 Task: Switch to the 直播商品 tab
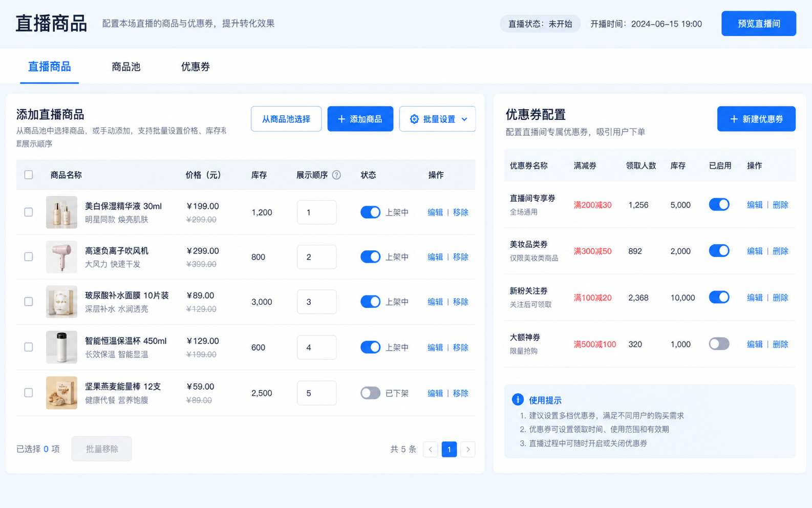[49, 67]
